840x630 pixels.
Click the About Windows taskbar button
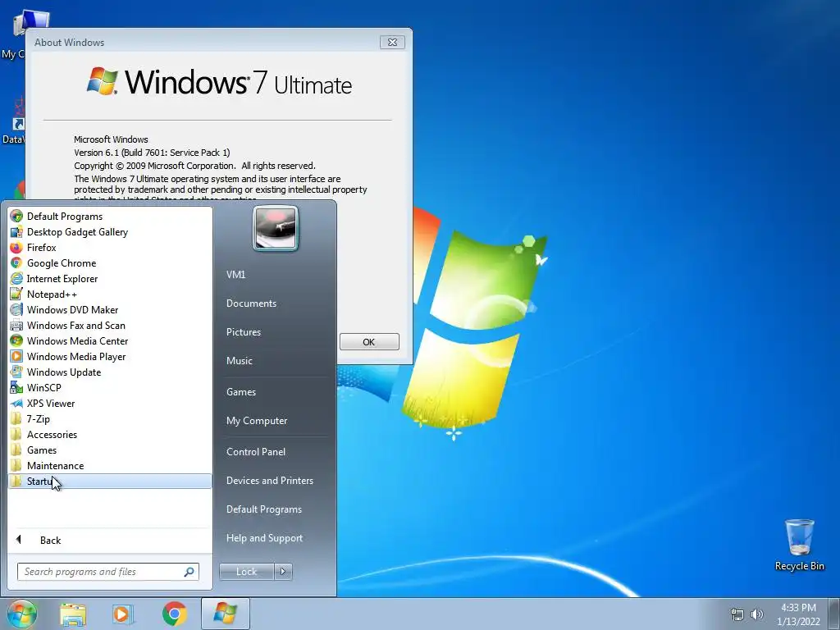pyautogui.click(x=226, y=614)
